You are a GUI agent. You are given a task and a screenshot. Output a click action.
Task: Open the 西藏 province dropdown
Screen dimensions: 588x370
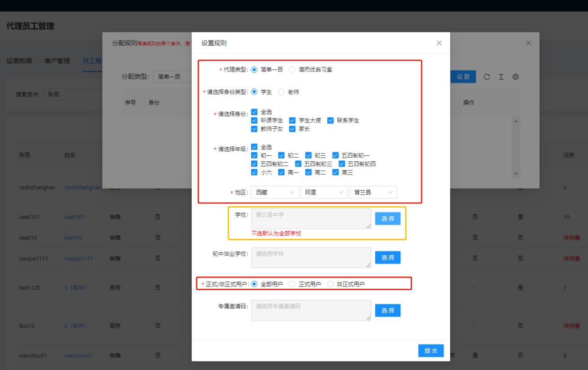point(275,192)
